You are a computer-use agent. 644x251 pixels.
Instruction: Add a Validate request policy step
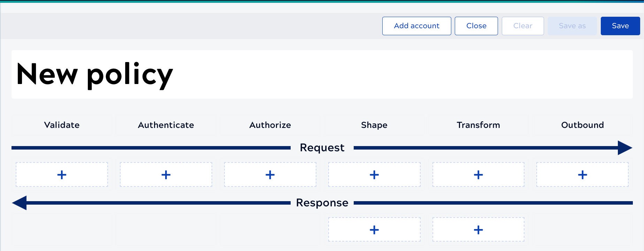point(62,175)
